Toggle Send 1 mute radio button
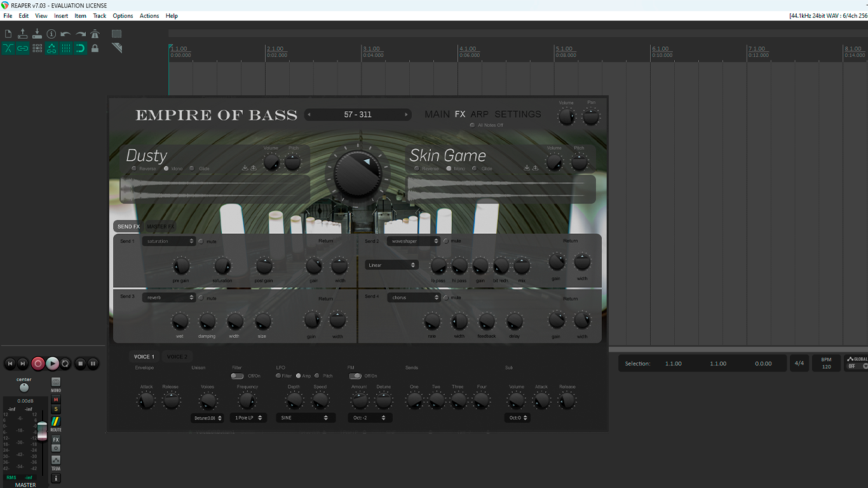Image resolution: width=868 pixels, height=488 pixels. click(x=201, y=241)
